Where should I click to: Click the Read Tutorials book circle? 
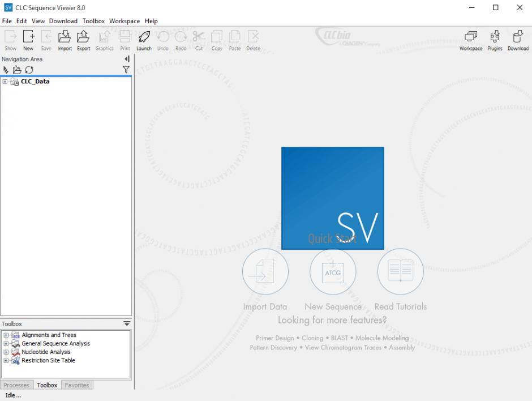(x=400, y=272)
